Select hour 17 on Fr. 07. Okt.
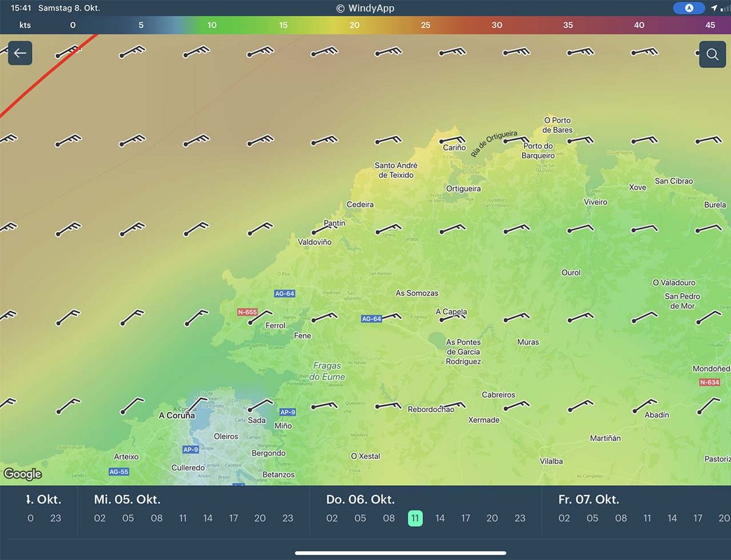 pyautogui.click(x=698, y=519)
